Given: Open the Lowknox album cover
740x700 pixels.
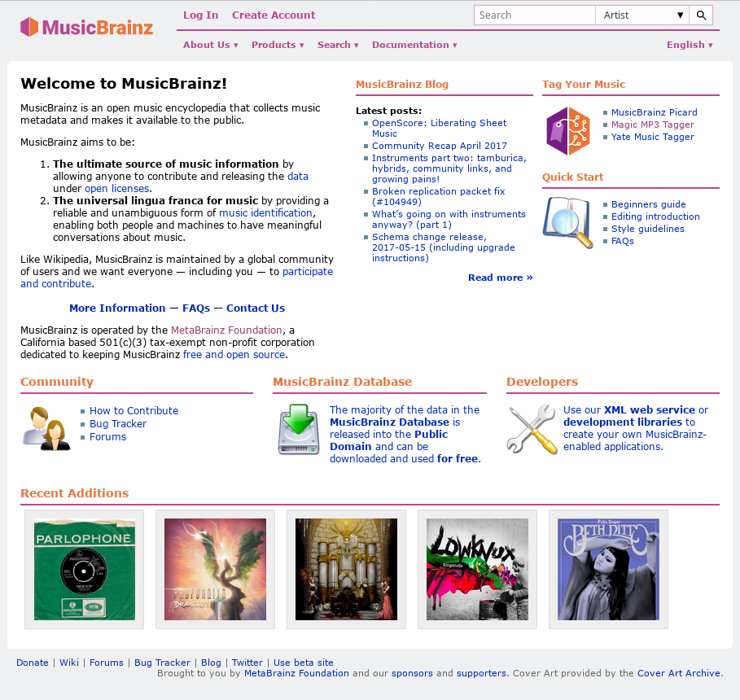Looking at the screenshot, I should (x=478, y=569).
